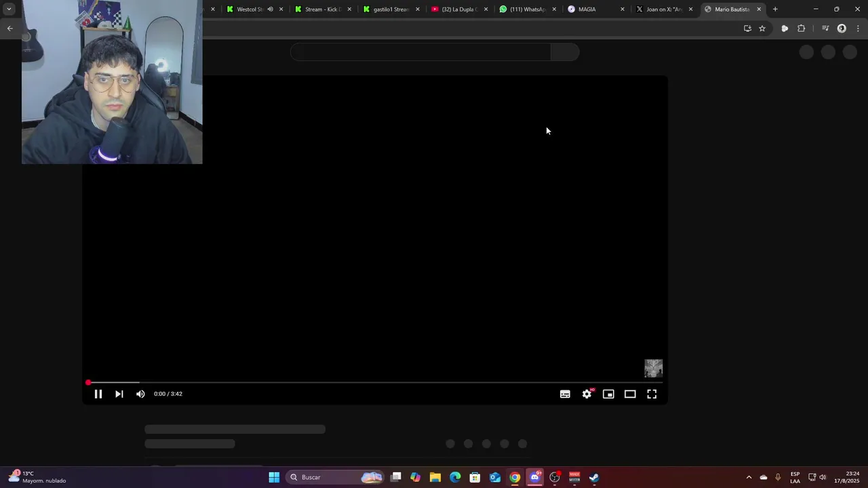
Task: Click the microphone tray icon
Action: click(778, 477)
